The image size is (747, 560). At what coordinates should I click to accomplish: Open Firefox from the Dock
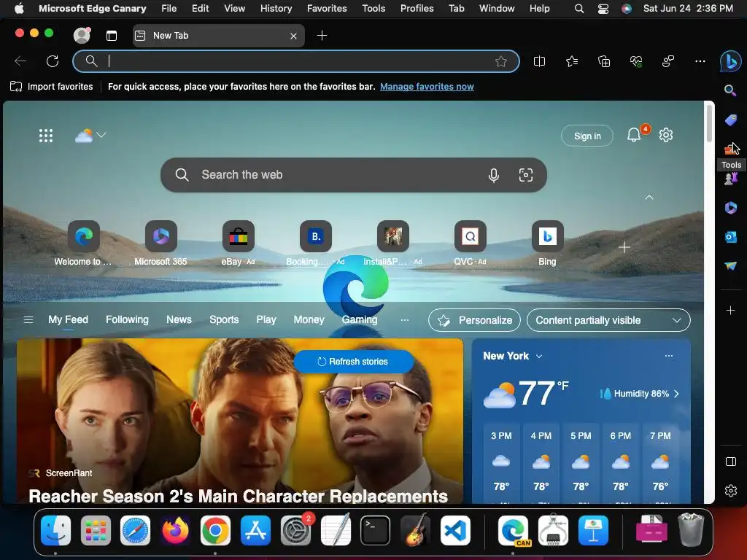coord(175,531)
